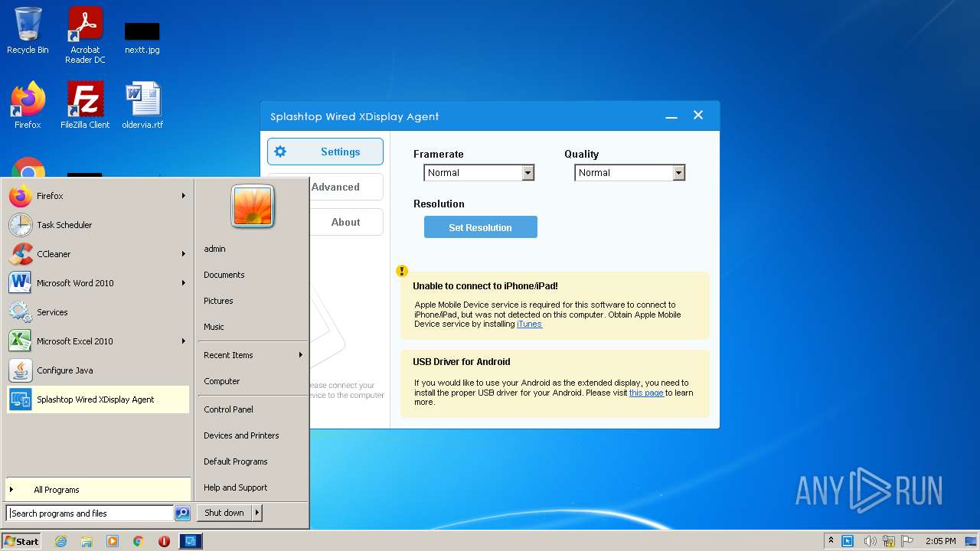This screenshot has width=980, height=551.
Task: Open Internet Explorer from taskbar
Action: [x=60, y=541]
